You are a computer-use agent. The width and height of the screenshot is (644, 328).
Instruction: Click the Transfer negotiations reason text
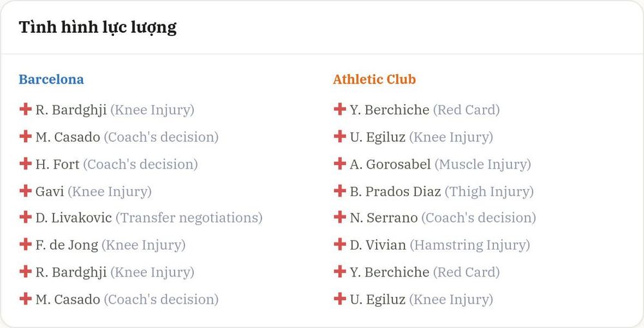pyautogui.click(x=189, y=218)
